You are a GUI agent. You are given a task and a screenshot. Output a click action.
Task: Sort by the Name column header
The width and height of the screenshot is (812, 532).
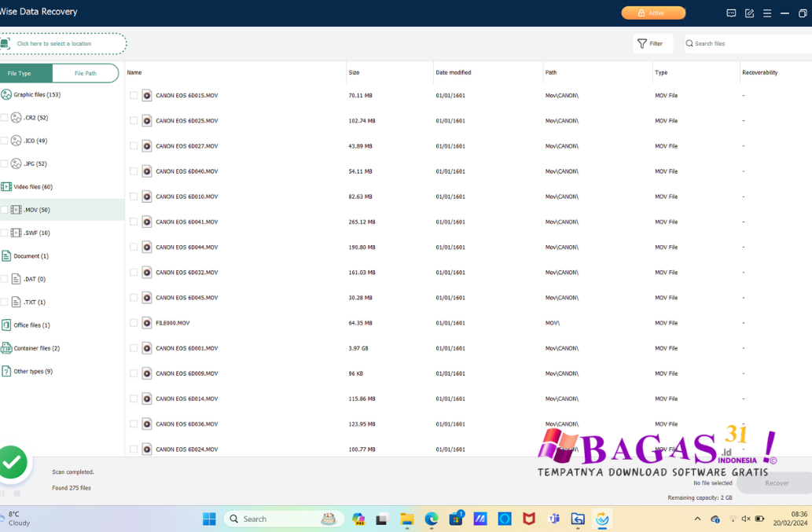point(134,72)
